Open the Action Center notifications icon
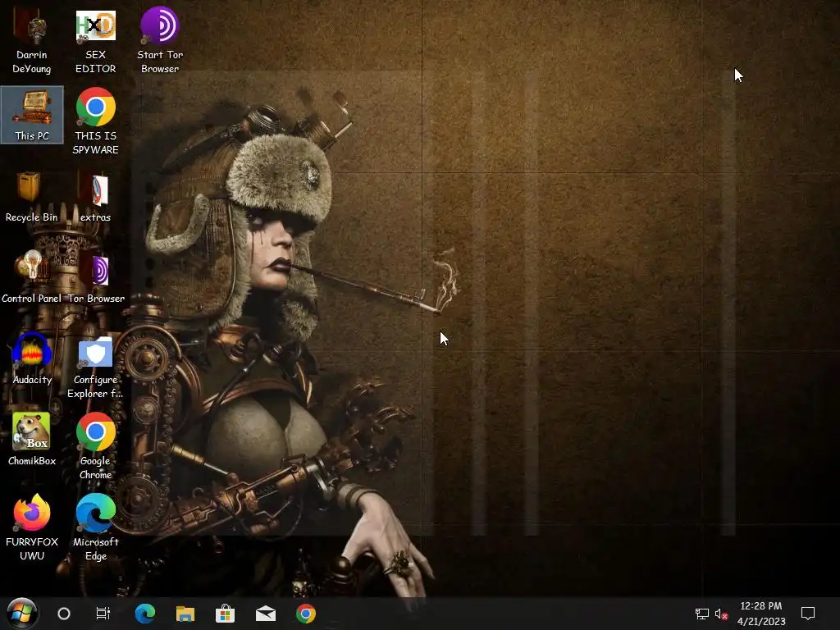The height and width of the screenshot is (630, 840). point(808,614)
